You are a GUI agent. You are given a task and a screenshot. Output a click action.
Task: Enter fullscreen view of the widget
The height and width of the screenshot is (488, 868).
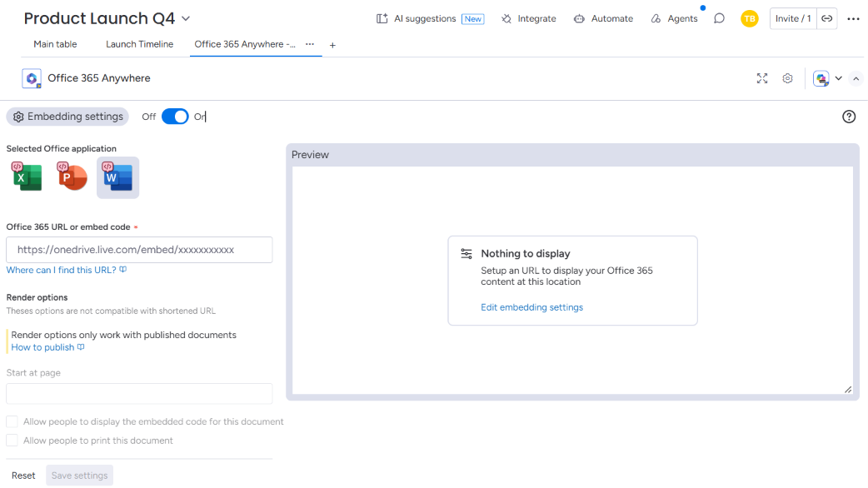coord(762,78)
